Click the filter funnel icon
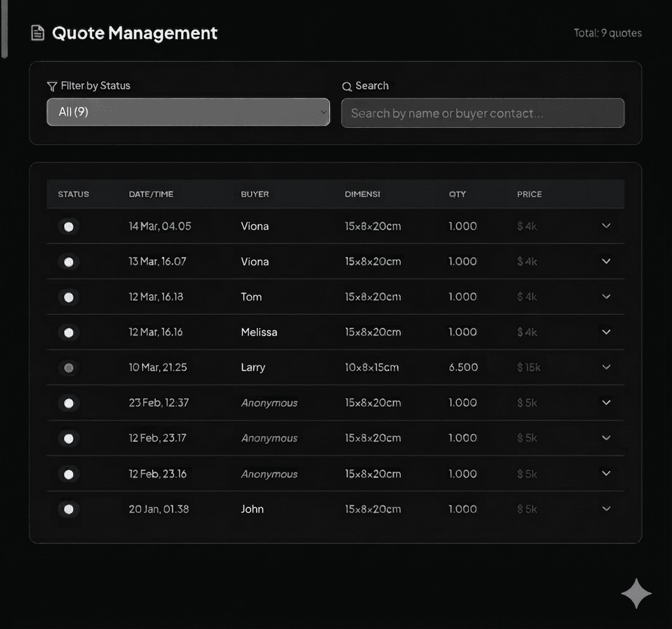Image resolution: width=672 pixels, height=629 pixels. (52, 87)
